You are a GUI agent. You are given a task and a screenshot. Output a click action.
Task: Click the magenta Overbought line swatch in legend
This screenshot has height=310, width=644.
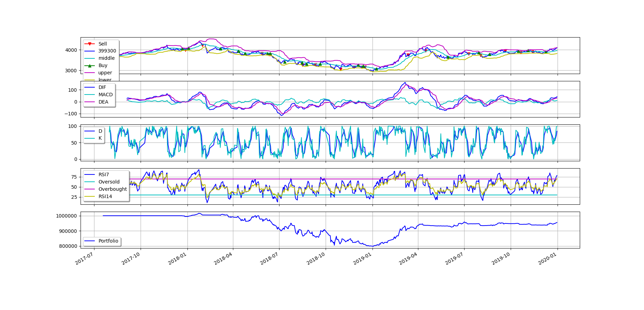90,189
